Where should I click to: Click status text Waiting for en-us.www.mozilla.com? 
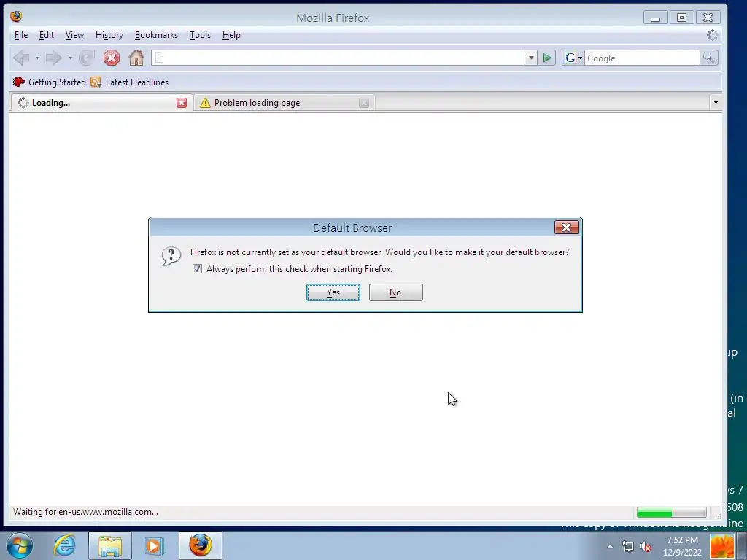point(86,513)
